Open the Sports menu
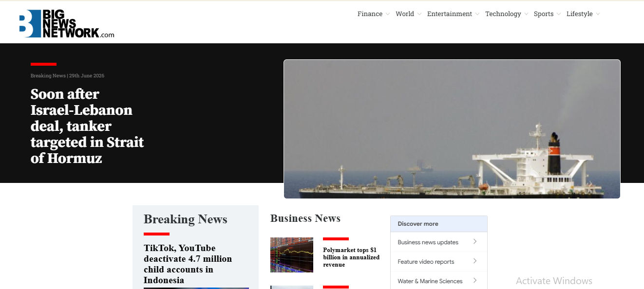 click(544, 14)
